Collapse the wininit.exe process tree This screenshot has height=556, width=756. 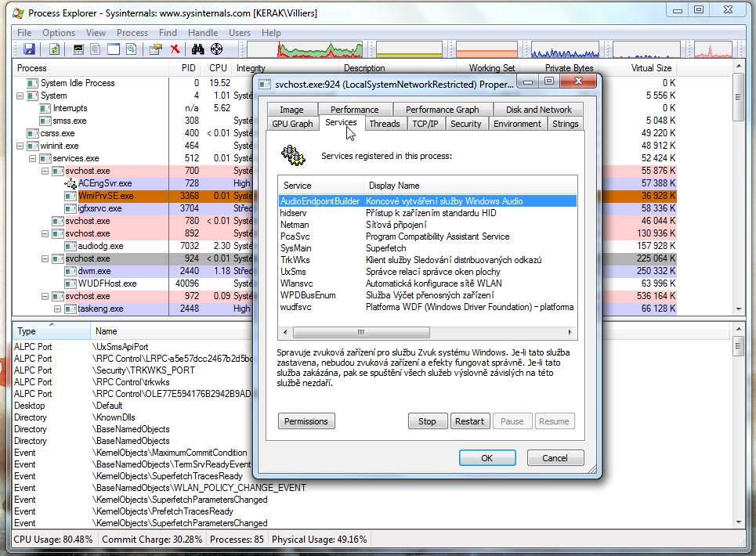click(x=20, y=146)
